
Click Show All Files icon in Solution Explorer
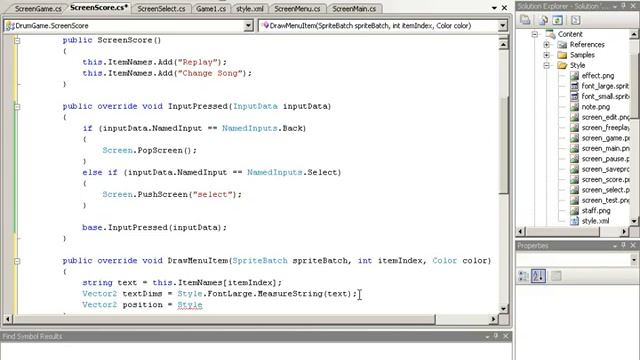pyautogui.click(x=543, y=20)
